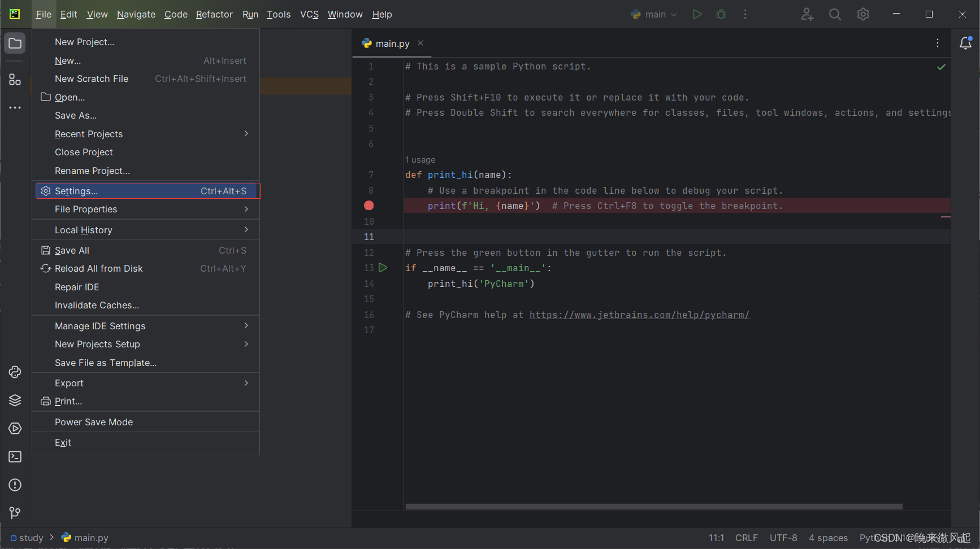Screen dimensions: 980x549
Task: Open the Code menu
Action: (x=176, y=14)
